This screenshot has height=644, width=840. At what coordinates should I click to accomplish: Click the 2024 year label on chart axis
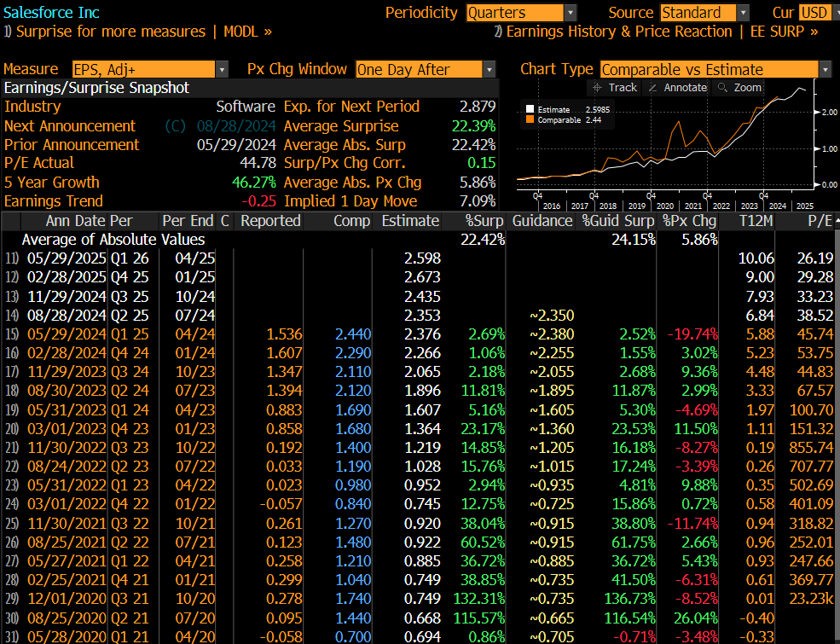click(x=778, y=206)
